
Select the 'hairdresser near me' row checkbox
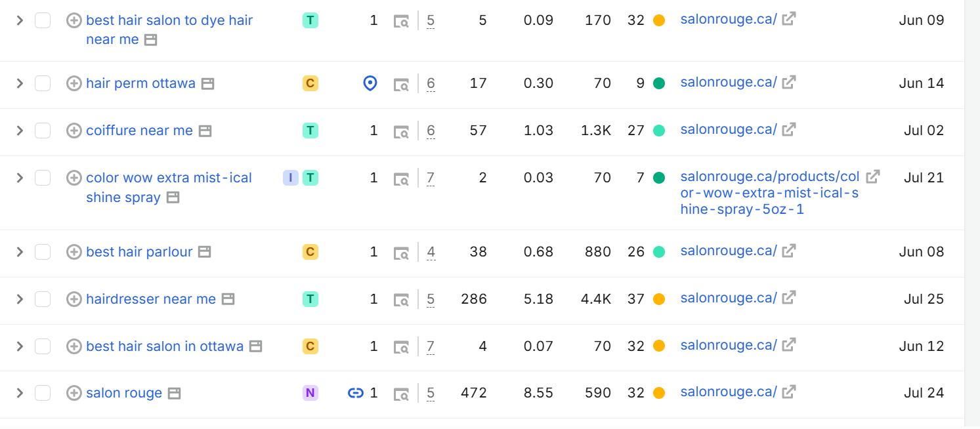coord(43,299)
